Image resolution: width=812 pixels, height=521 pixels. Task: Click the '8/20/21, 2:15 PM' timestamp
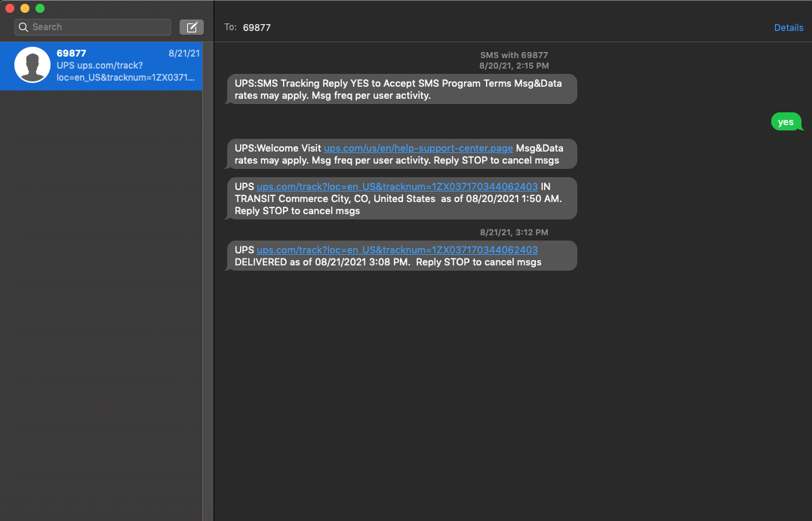[514, 66]
